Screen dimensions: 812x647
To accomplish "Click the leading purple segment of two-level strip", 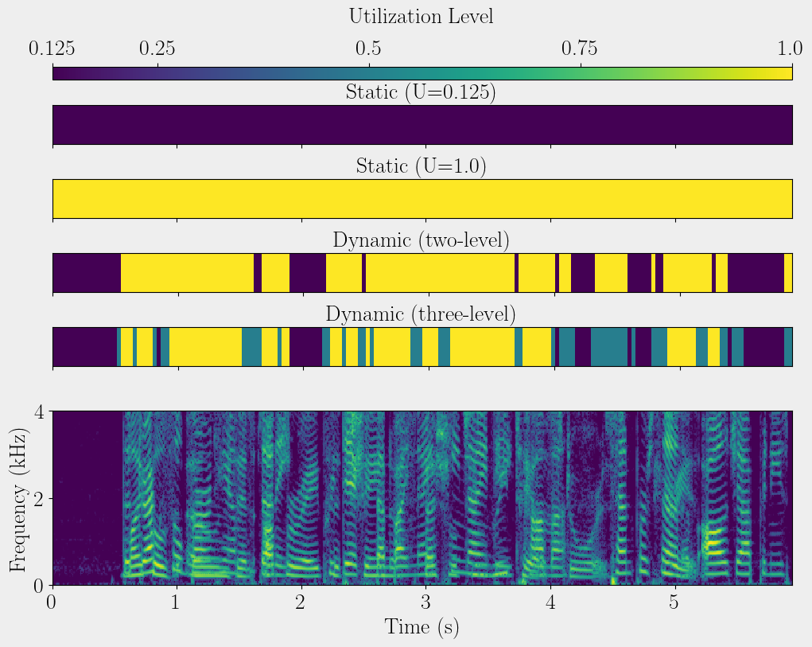I will coord(86,273).
